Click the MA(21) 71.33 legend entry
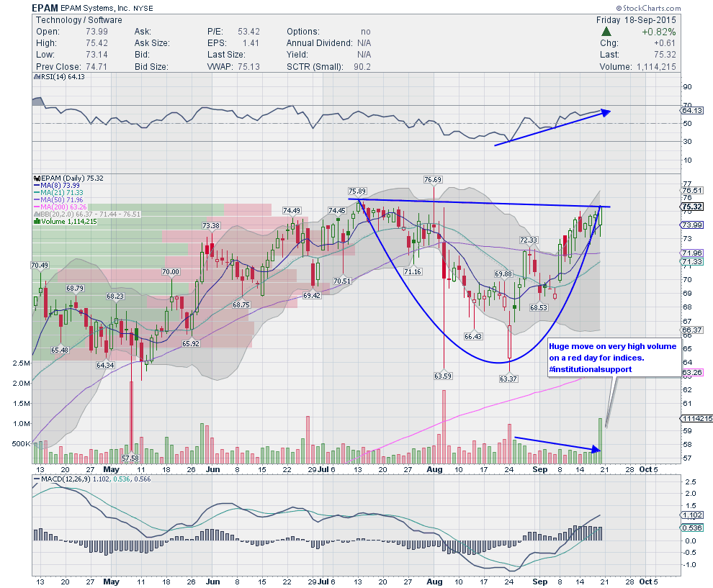The image size is (713, 588). [58, 193]
